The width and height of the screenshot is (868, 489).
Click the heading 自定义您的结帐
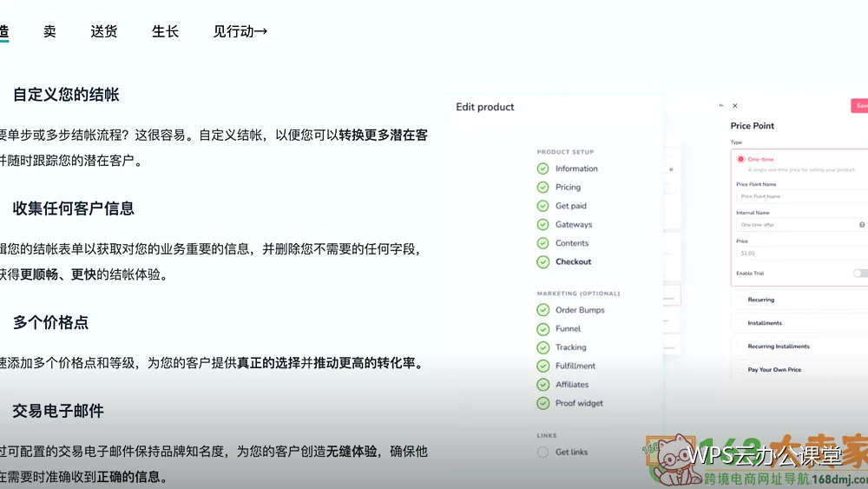point(66,95)
